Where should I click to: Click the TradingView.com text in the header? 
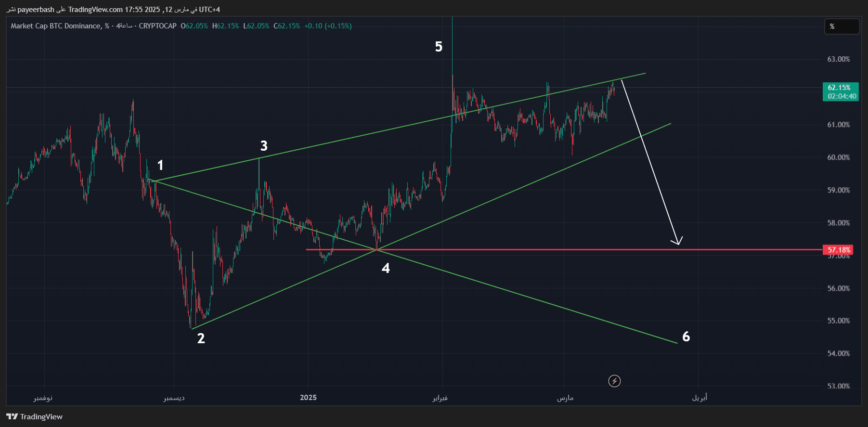pyautogui.click(x=95, y=10)
